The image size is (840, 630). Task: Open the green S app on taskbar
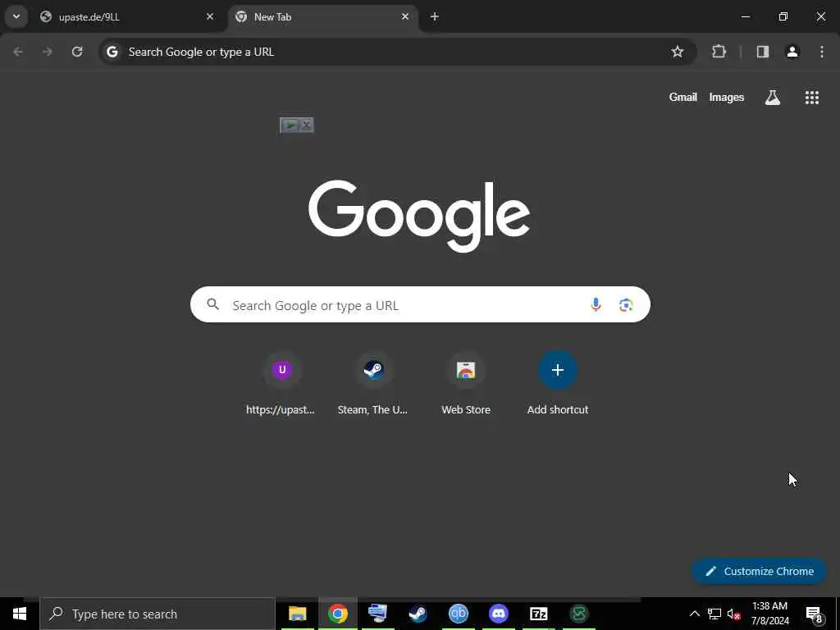(x=578, y=614)
